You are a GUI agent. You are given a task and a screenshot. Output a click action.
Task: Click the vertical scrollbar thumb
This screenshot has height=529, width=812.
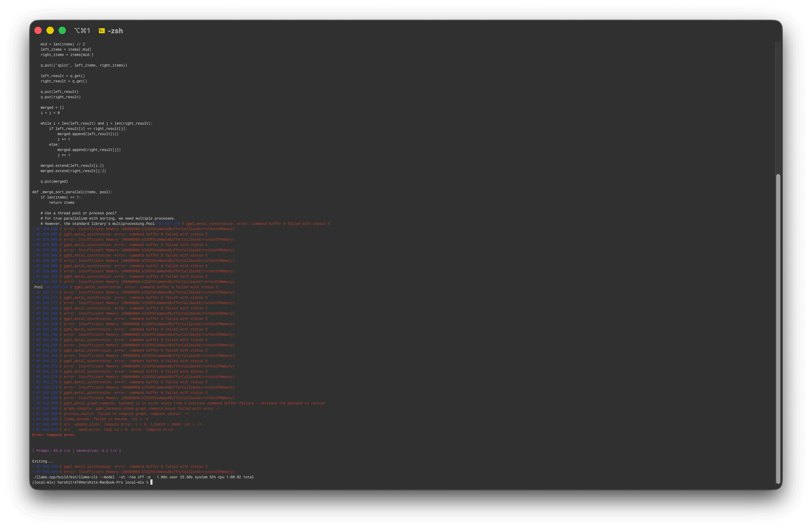pos(778,329)
